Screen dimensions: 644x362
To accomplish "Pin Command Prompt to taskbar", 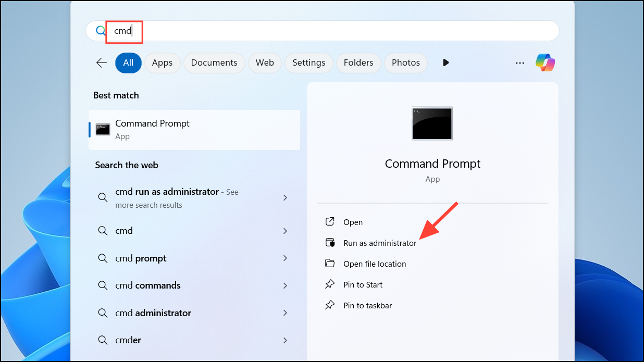I will click(367, 305).
